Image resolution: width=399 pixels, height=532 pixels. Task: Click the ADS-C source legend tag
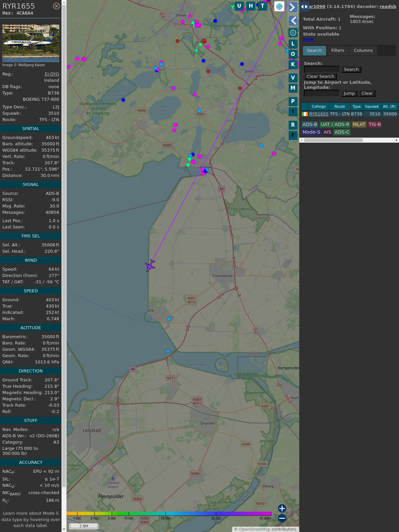342,132
